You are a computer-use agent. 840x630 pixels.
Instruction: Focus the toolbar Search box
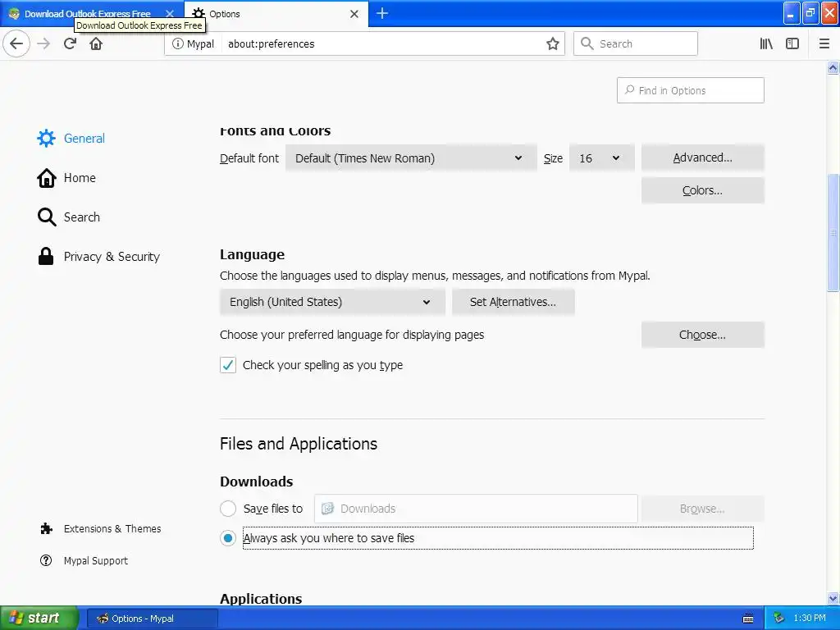(x=636, y=43)
